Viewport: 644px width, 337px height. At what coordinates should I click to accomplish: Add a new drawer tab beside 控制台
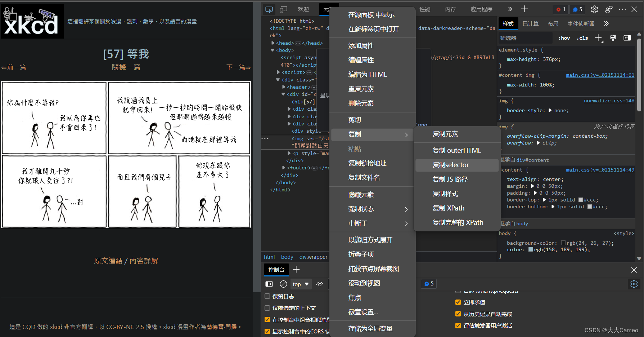(x=296, y=270)
